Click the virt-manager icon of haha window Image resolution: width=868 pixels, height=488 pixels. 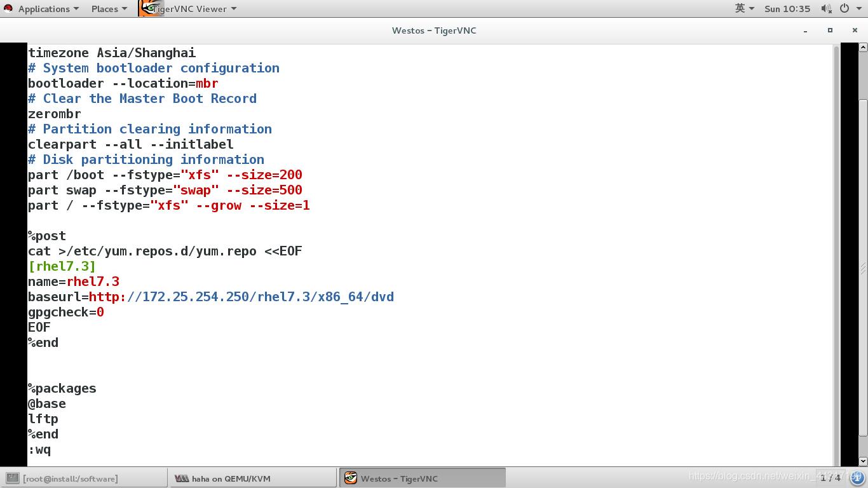coord(182,478)
